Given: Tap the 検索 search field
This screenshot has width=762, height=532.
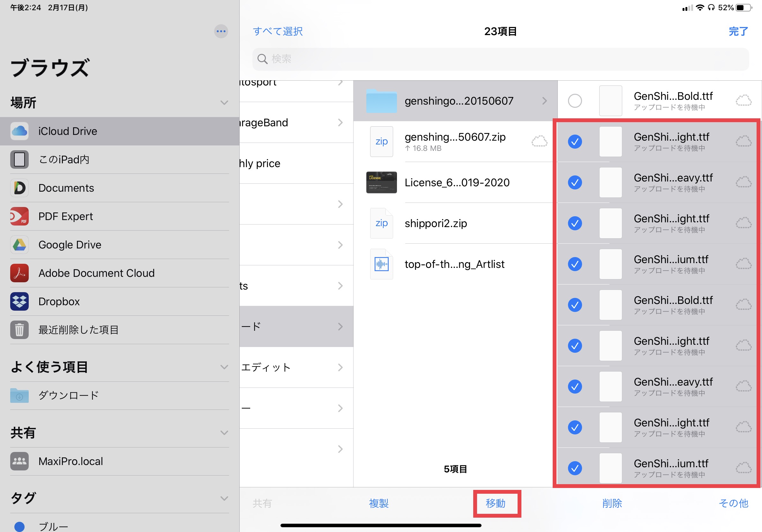Looking at the screenshot, I should pyautogui.click(x=500, y=59).
